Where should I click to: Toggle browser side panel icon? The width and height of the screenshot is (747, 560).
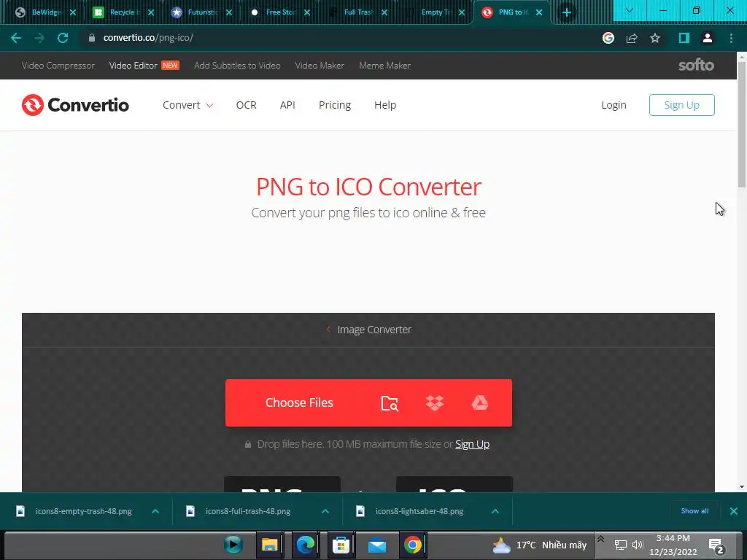pos(684,38)
